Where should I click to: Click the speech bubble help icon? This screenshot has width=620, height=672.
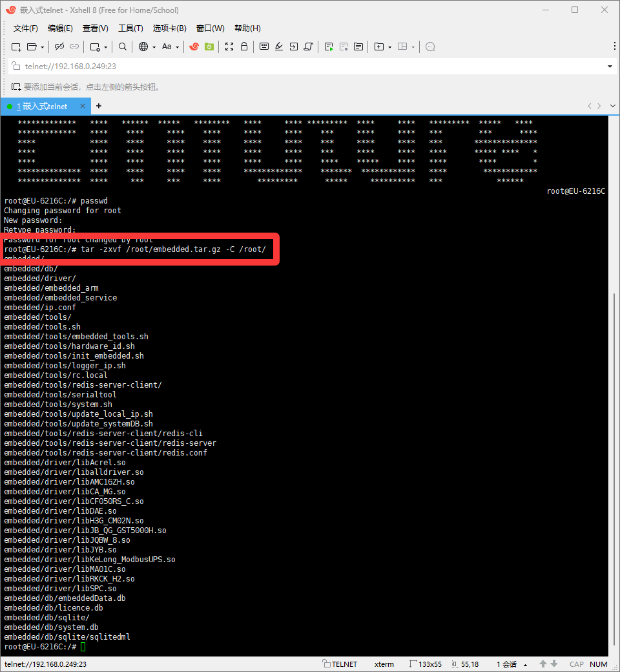(431, 47)
